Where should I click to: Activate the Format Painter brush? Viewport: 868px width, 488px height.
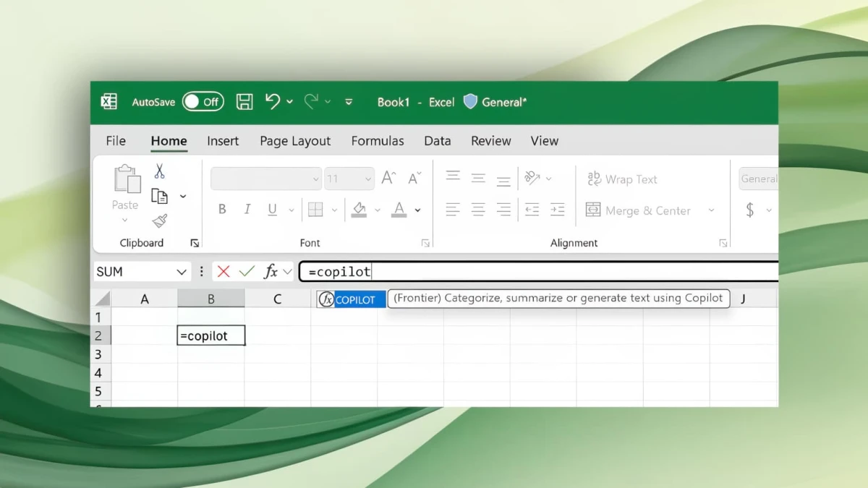[x=160, y=221]
